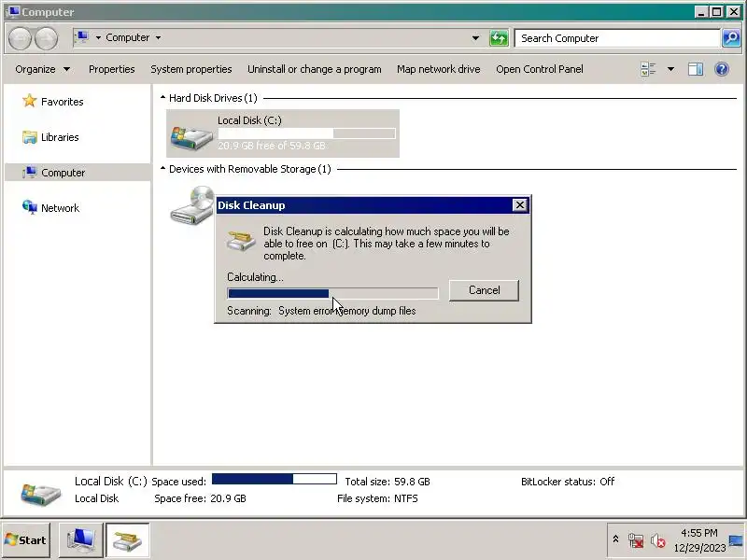Viewport: 747px width, 560px height.
Task: Click the change view icon
Action: [x=648, y=69]
